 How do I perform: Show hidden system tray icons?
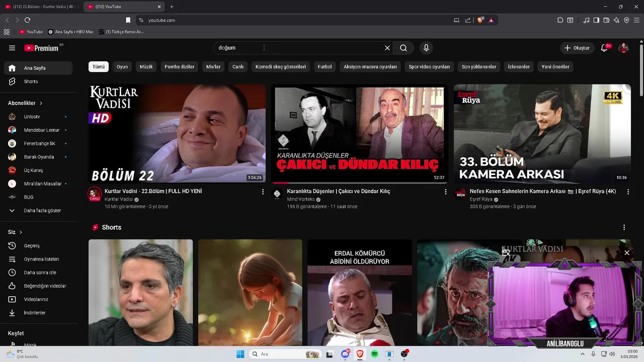[583, 354]
